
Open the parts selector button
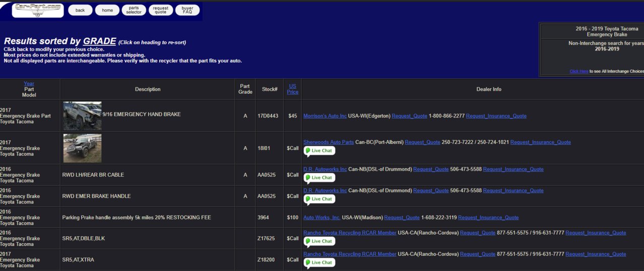coord(134,10)
